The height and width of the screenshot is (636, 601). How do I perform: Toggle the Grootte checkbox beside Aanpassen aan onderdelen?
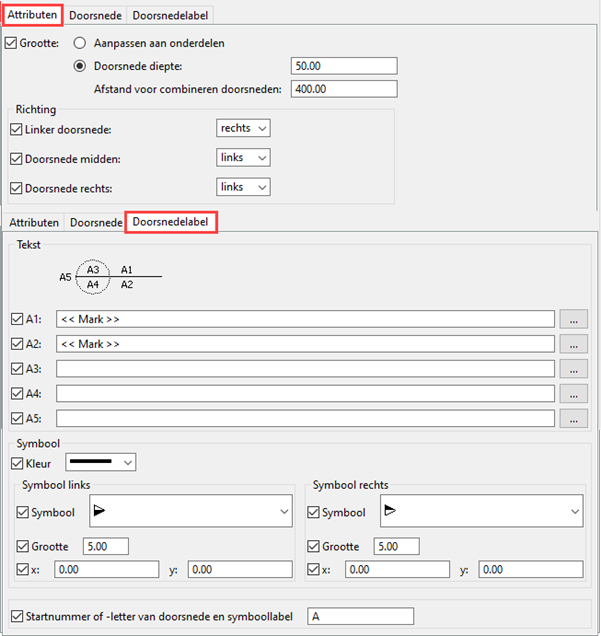11,43
